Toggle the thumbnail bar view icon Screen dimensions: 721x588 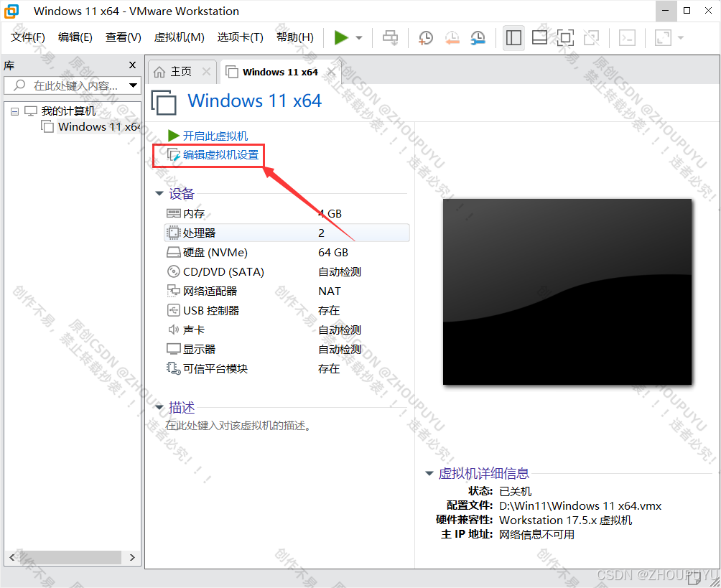click(539, 38)
